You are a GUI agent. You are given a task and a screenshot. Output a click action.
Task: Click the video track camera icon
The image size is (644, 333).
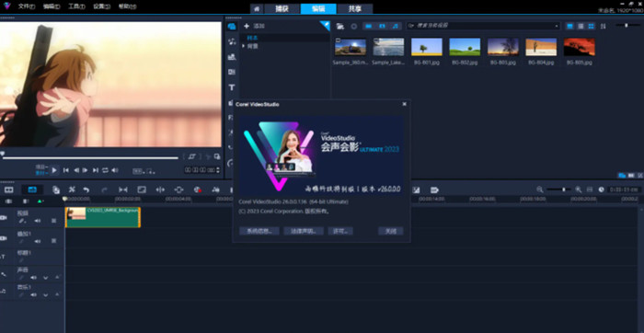[x=3, y=218]
